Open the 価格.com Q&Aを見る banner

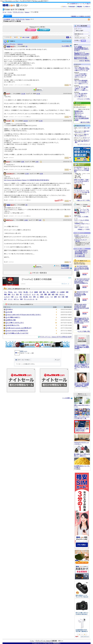(x=37, y=345)
